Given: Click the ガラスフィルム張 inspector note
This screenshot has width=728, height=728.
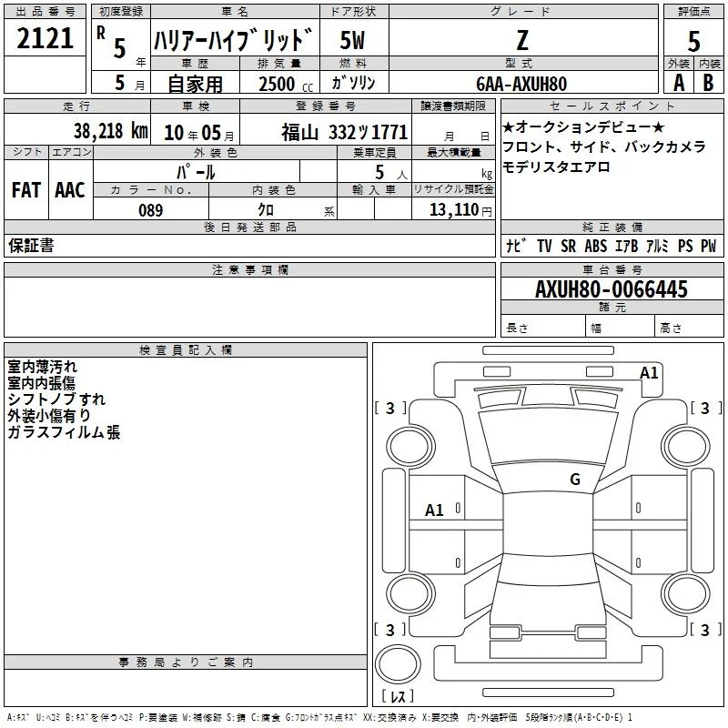Looking at the screenshot, I should pos(64,432).
